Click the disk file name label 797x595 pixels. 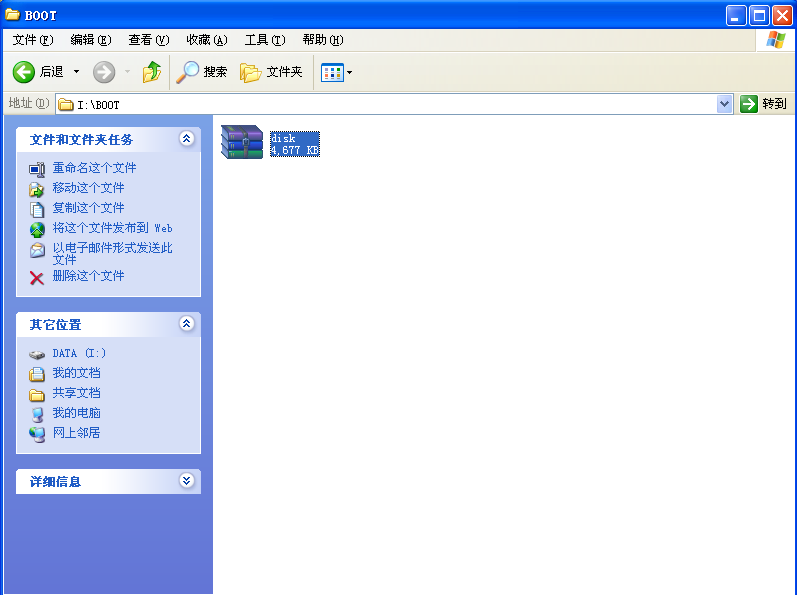tap(283, 138)
